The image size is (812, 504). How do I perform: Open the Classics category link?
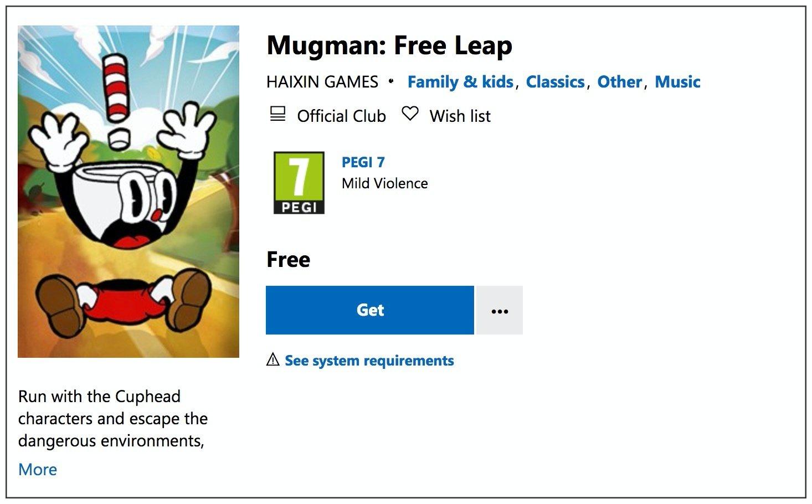click(555, 82)
